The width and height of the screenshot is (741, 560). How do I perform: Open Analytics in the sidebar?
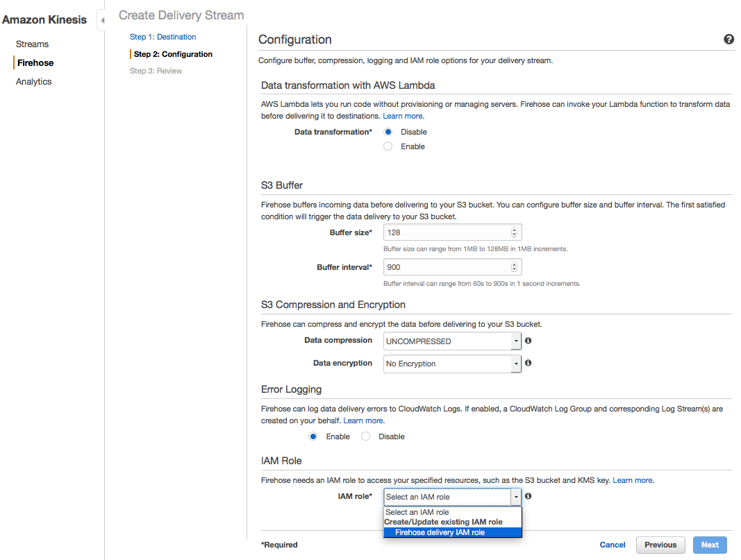click(x=33, y=82)
